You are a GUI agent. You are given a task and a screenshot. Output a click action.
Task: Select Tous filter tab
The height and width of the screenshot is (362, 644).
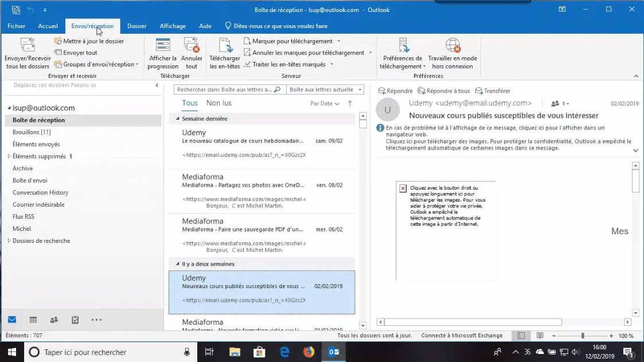(x=190, y=103)
